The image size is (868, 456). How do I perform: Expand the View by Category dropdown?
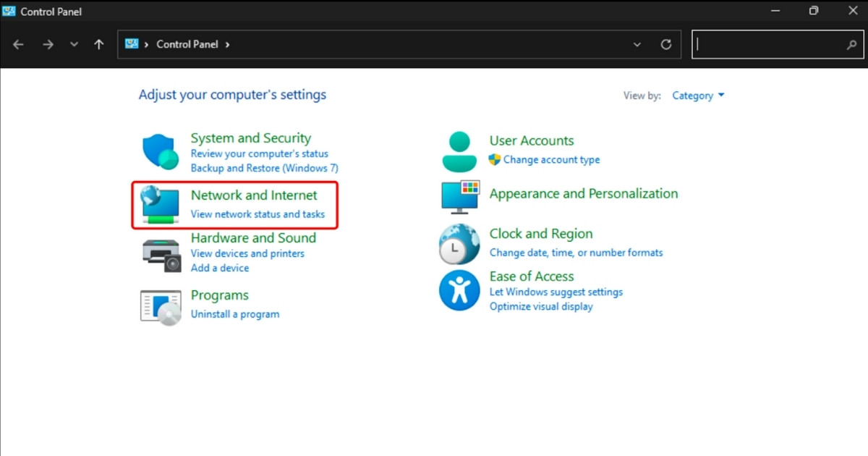pos(698,96)
